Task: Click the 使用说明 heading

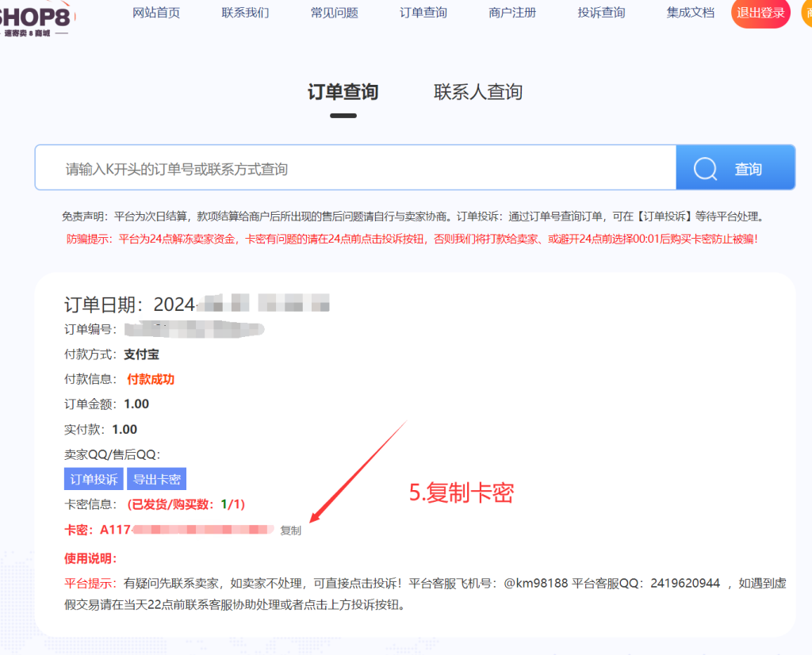Action: (x=90, y=559)
